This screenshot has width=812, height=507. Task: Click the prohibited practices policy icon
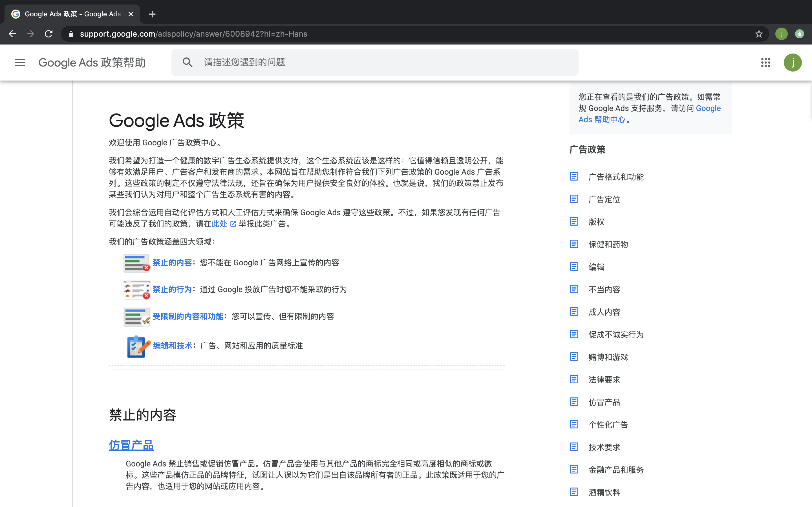136,290
